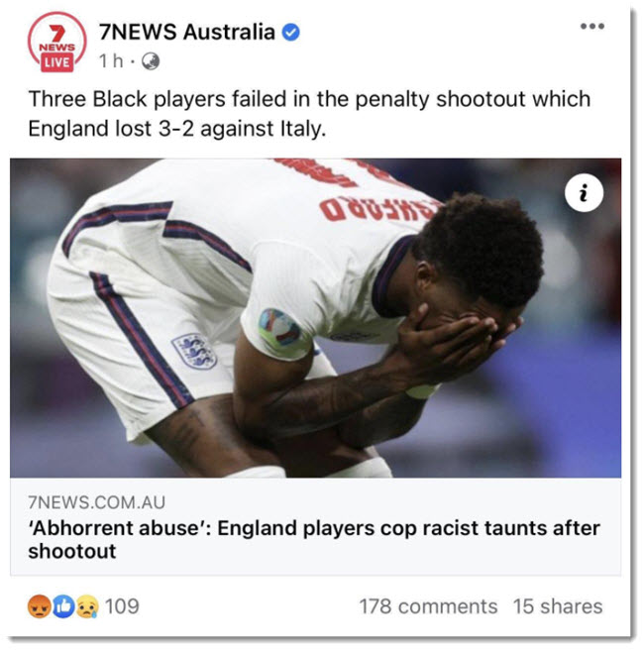
Task: Click the England crest on player's shorts
Action: pyautogui.click(x=194, y=351)
